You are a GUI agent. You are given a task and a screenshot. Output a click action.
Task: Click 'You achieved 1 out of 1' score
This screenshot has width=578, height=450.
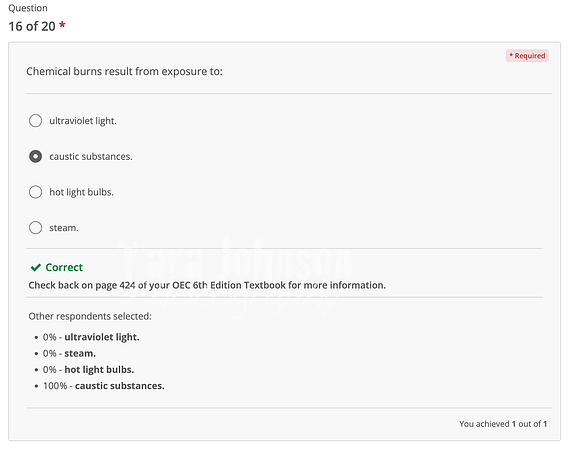(503, 424)
